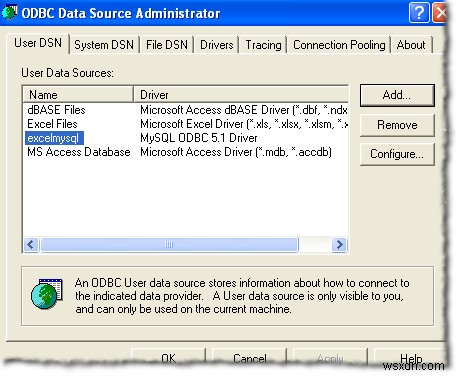The height and width of the screenshot is (376, 456).
Task: Click the MySQL ODBC 5.1 Driver cell
Action: [199, 138]
